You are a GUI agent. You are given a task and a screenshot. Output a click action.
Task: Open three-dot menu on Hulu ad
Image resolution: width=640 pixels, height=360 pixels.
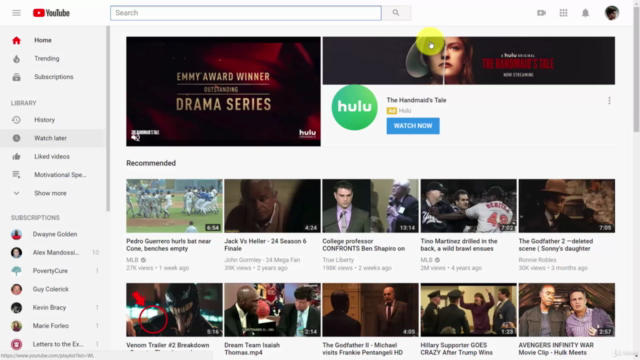pyautogui.click(x=609, y=100)
